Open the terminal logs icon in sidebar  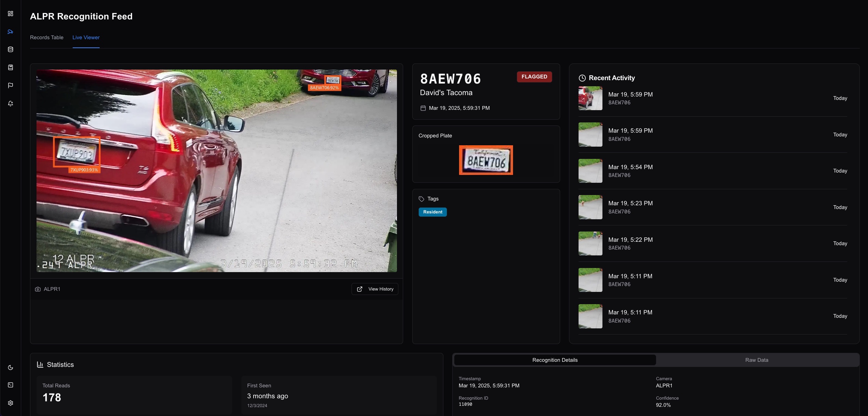(11, 385)
